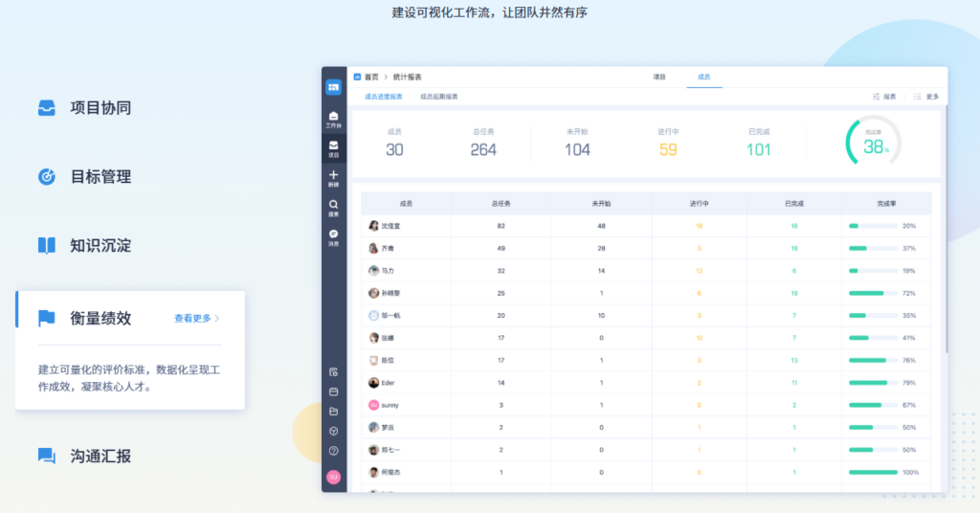Select 项目 projects icon in the sidebar
This screenshot has width=980, height=513.
click(x=334, y=148)
